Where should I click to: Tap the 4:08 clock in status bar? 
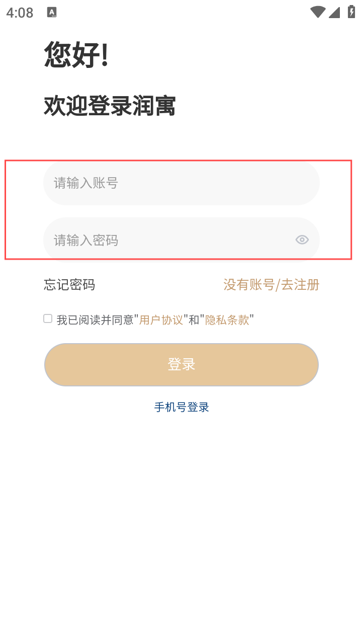point(20,13)
